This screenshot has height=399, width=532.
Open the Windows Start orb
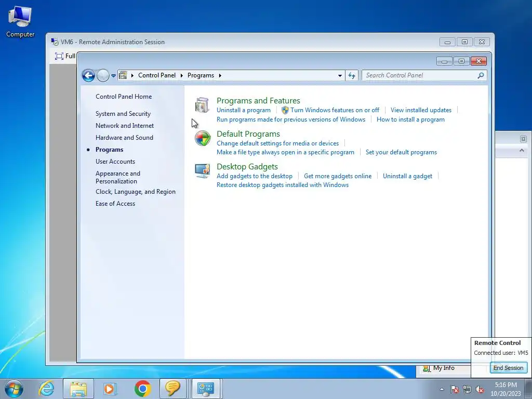tap(14, 389)
